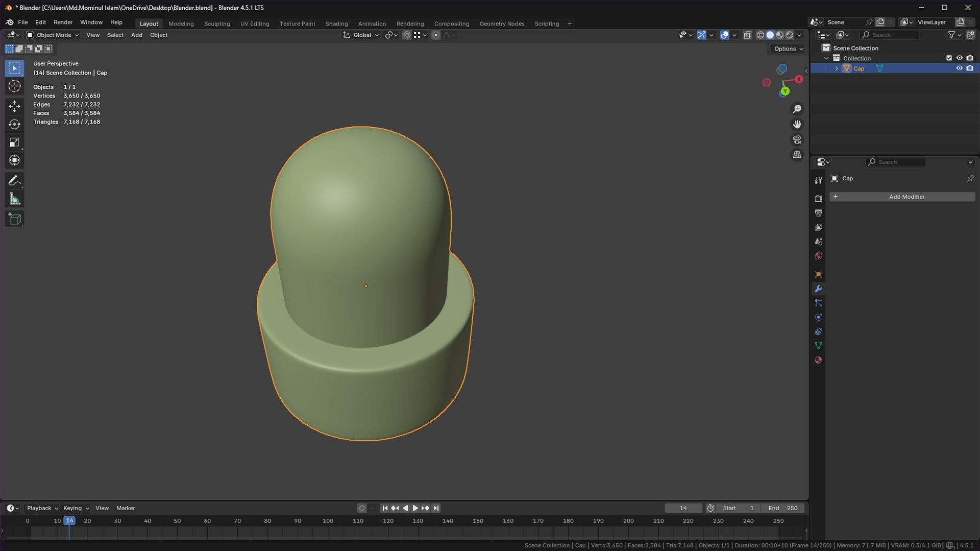Switch to Sculpting workspace tab
This screenshot has height=551, width=980.
click(217, 23)
